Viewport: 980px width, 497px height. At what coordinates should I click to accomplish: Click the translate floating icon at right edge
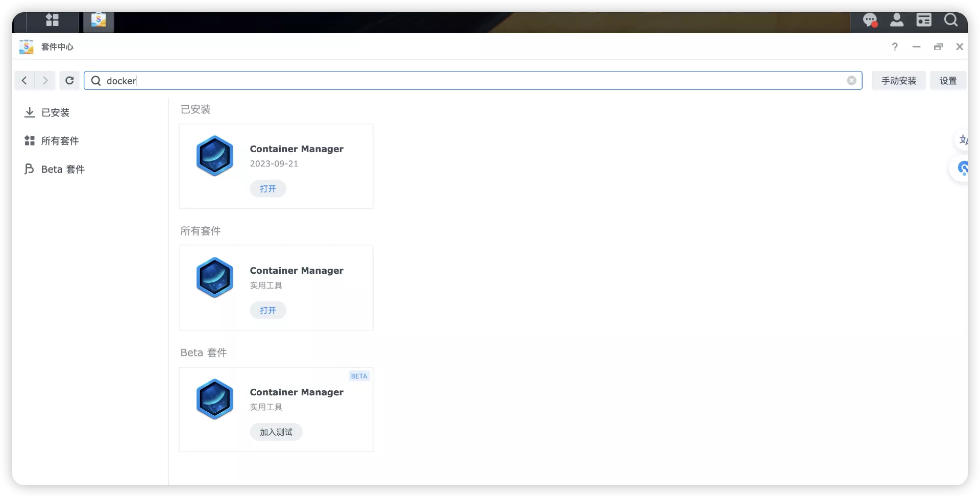point(962,140)
